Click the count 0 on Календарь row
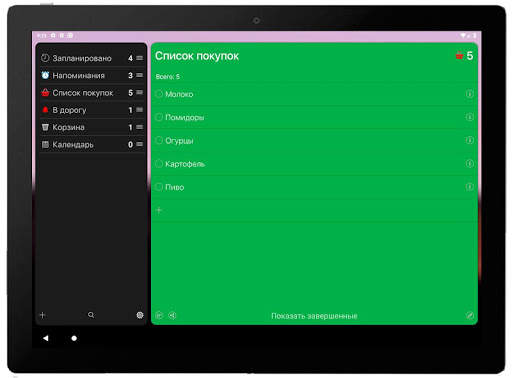The image size is (512, 378). (130, 145)
